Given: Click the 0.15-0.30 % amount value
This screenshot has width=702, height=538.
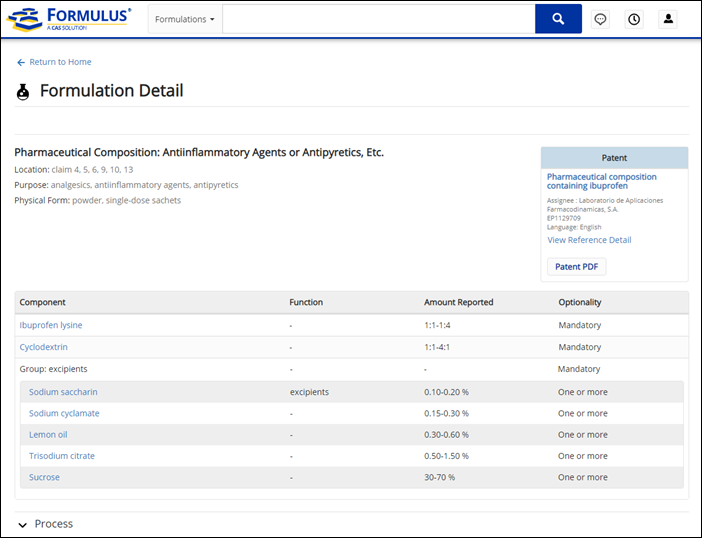Looking at the screenshot, I should 446,413.
